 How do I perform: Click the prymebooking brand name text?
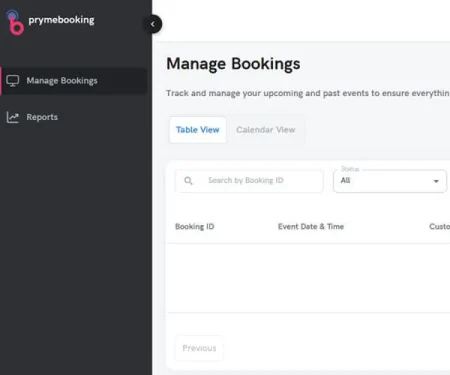coord(61,20)
